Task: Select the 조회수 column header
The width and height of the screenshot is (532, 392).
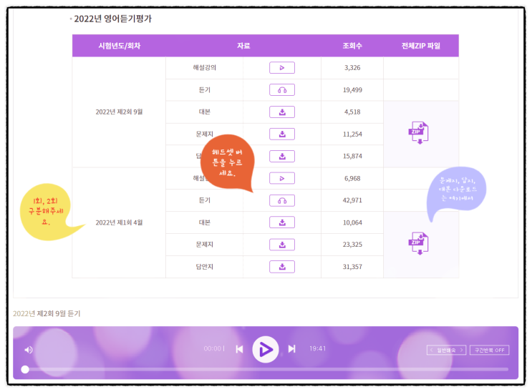Action: pos(352,46)
